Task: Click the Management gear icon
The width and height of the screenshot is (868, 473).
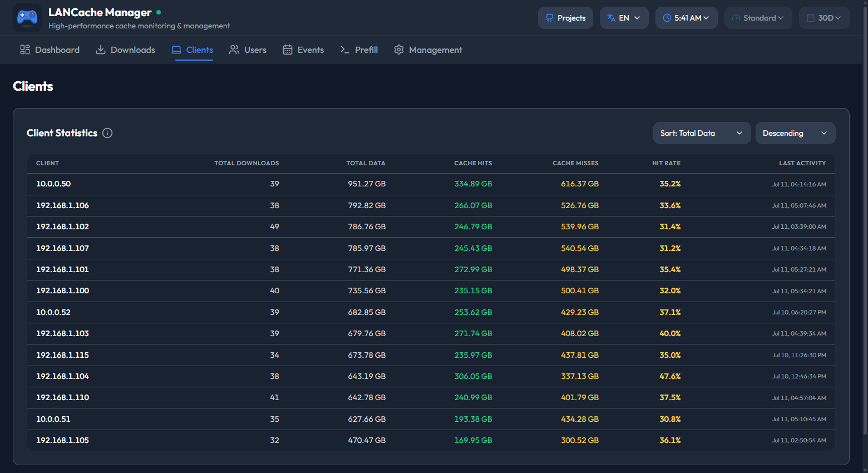Action: 399,50
